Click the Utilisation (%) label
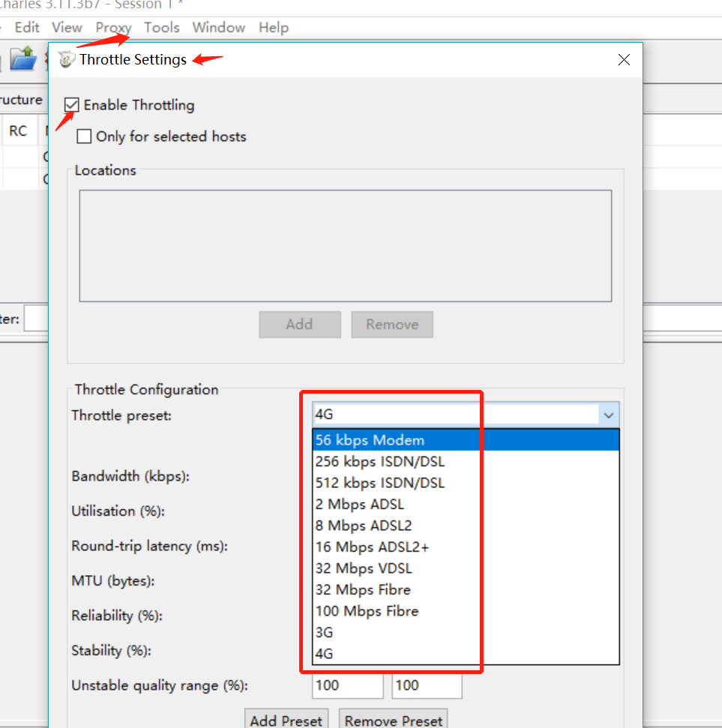The width and height of the screenshot is (722, 728). coord(118,511)
